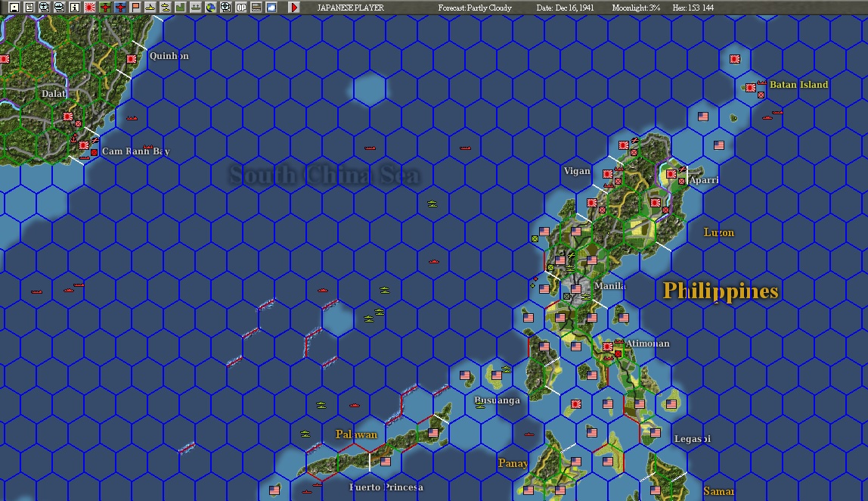Screen dimensions: 868x501
Task: Click the Luzon label
Action: (718, 232)
